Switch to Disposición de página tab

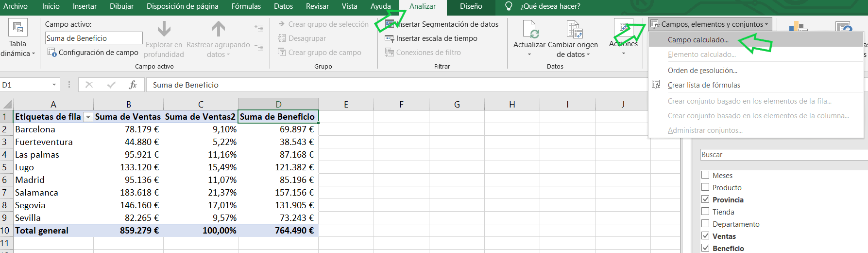tap(183, 6)
